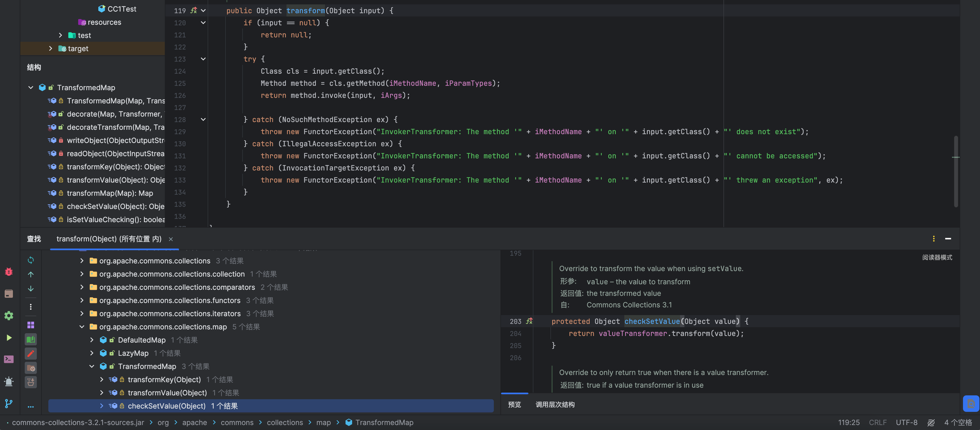Click override gutter icon on line 203
The height and width of the screenshot is (430, 980).
529,321
